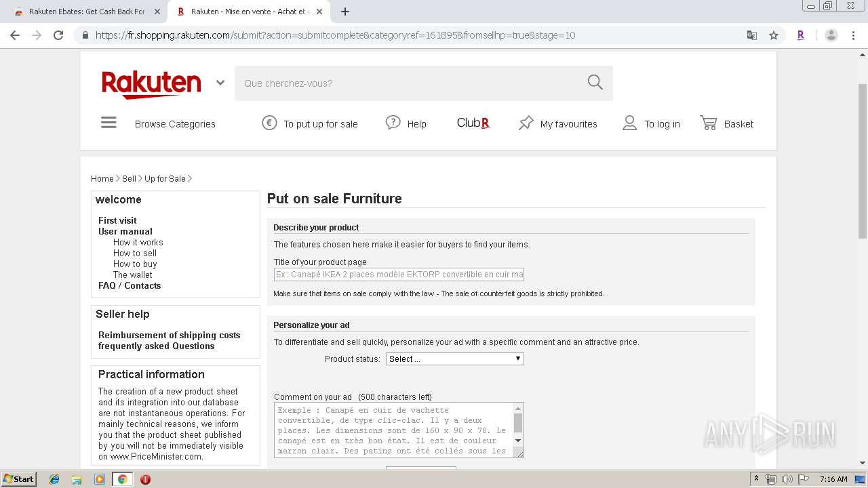Open the Windows Start menu

pos(18,479)
